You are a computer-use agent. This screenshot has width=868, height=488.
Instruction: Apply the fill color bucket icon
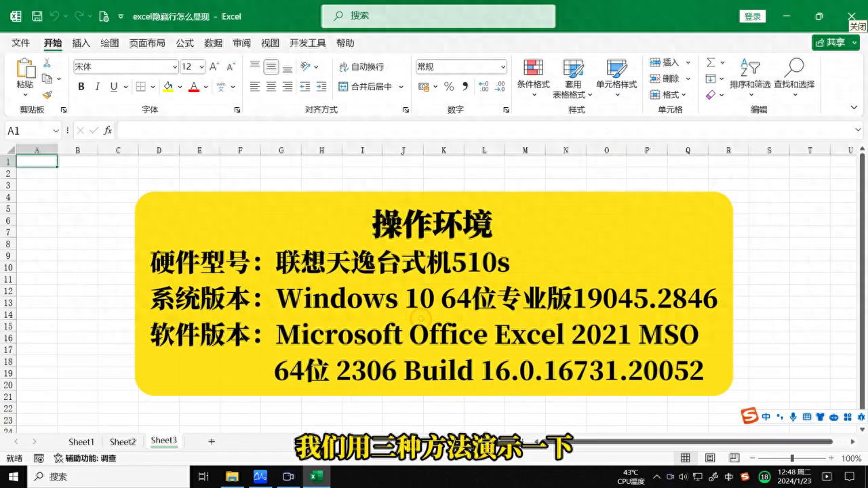[x=167, y=87]
